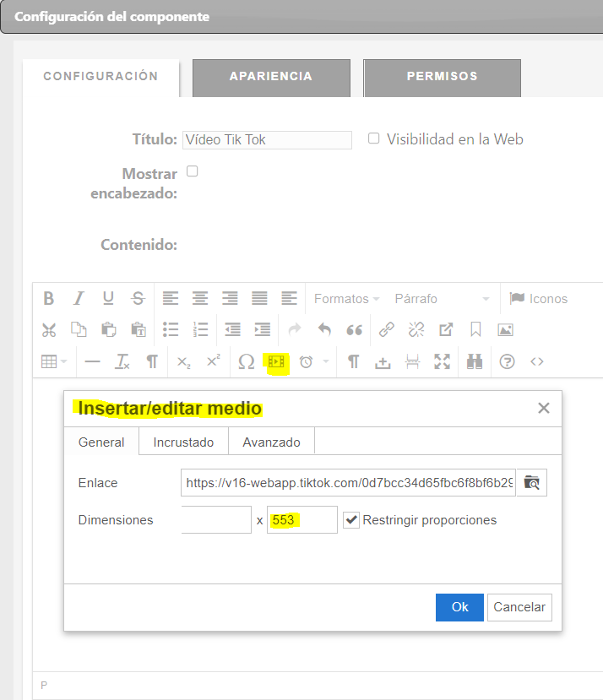Expand the Párrafo format dropdown
Viewport: 603px width, 700px height.
tap(443, 299)
